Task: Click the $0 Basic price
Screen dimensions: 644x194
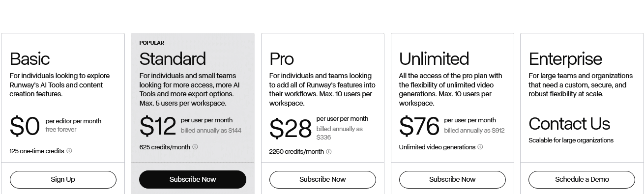Action: point(25,127)
